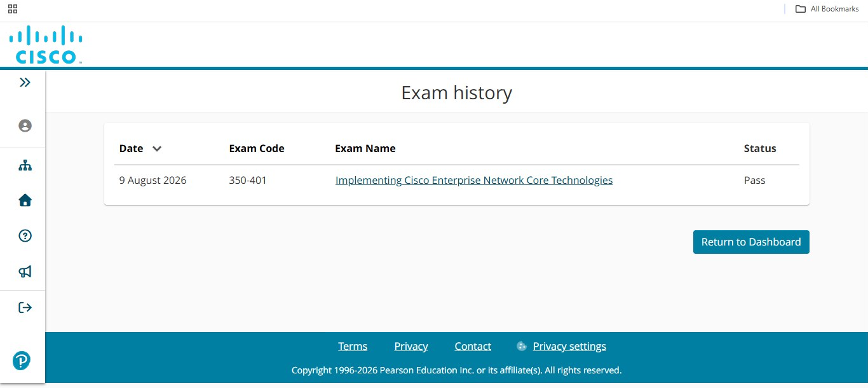Open the Privacy footer link
The image size is (868, 388).
coord(411,346)
